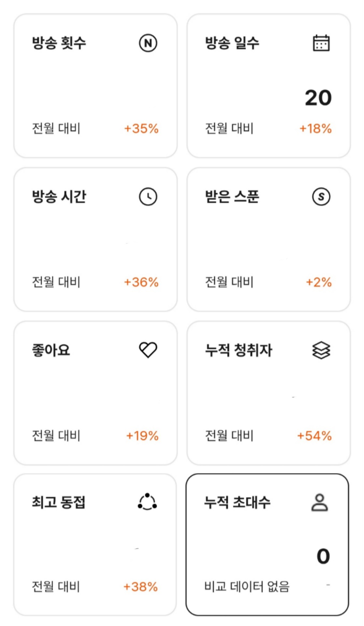The image size is (364, 626).
Task: Open the 방송 횟수 card title
Action: (x=59, y=43)
